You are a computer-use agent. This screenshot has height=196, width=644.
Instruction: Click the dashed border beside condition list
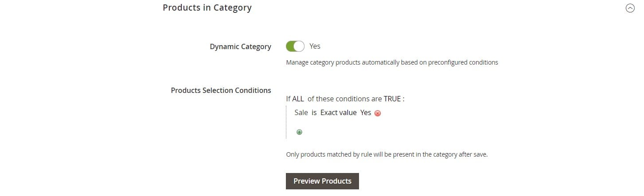286,122
